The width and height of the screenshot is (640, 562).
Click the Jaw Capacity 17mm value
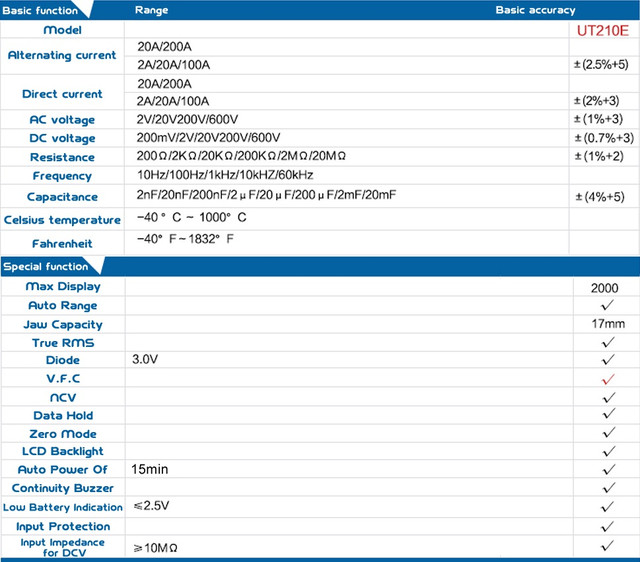[608, 324]
